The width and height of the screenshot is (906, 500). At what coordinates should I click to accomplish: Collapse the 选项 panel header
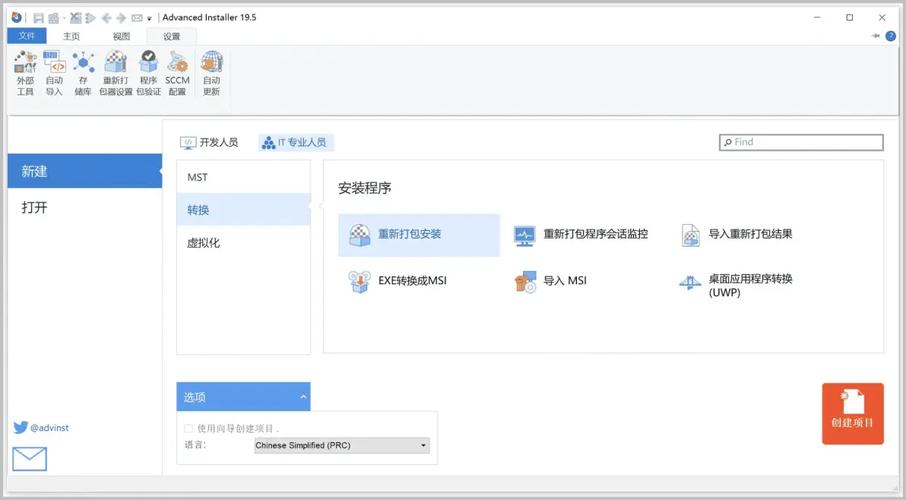pos(243,397)
